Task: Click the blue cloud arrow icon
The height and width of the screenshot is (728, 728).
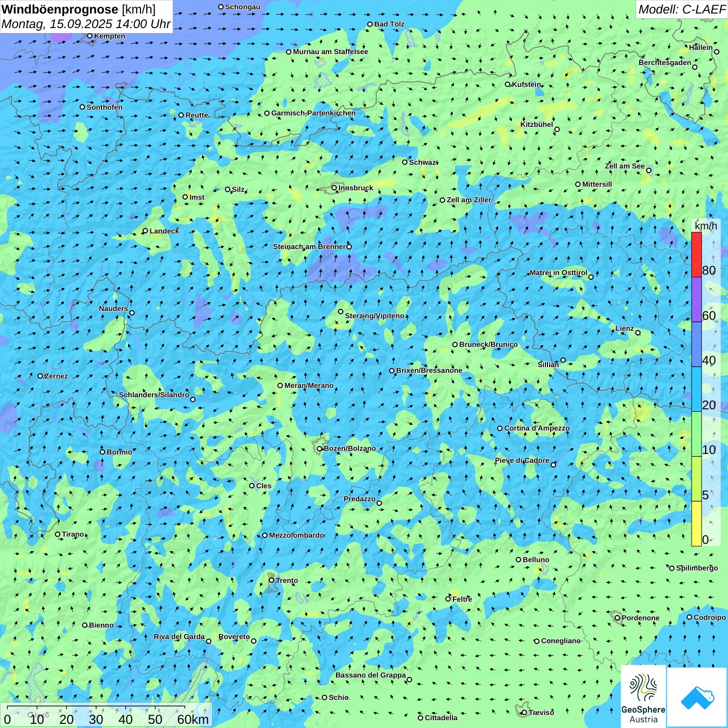Action: click(697, 697)
